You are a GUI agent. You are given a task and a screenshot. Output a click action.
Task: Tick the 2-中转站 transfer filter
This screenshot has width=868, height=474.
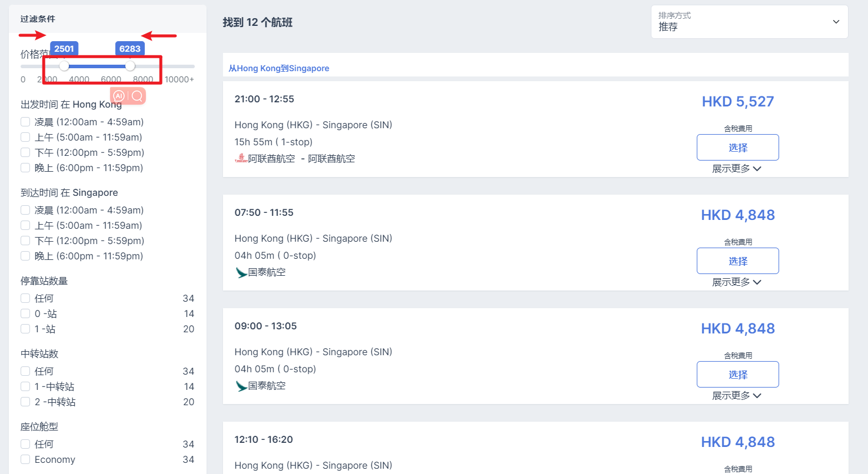[25, 402]
